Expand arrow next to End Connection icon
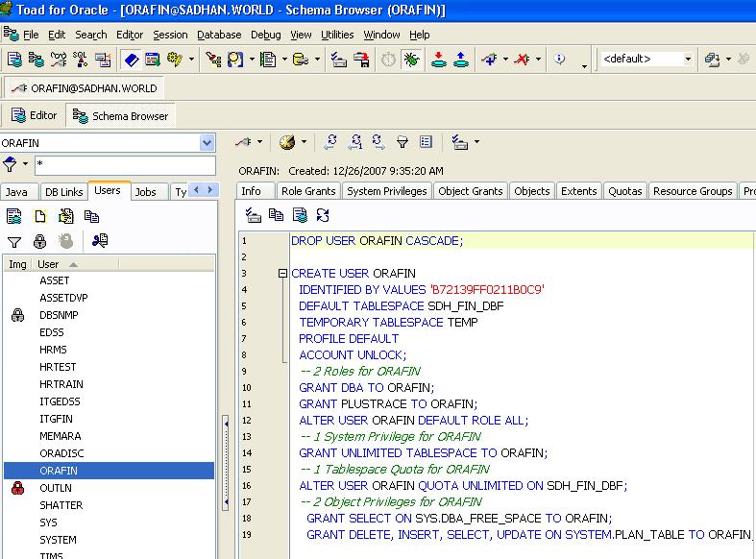Viewport: 756px width, 559px height. 538,60
